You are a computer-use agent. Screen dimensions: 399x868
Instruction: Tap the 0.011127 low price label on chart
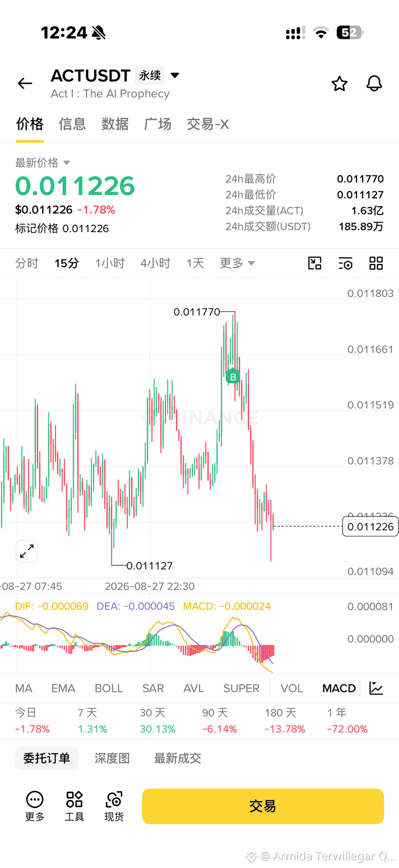(149, 565)
